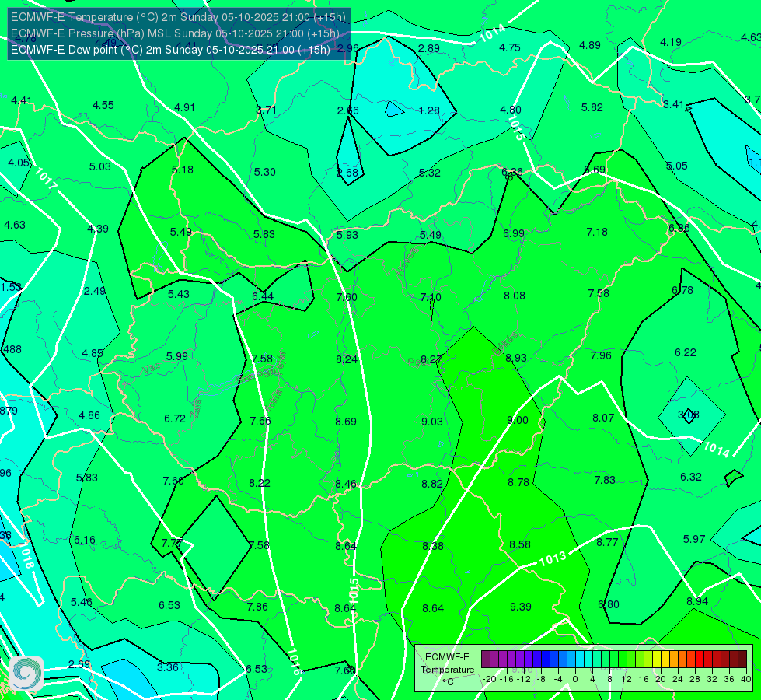Click the 8.24 temperature value
The height and width of the screenshot is (700, 761).
347,359
